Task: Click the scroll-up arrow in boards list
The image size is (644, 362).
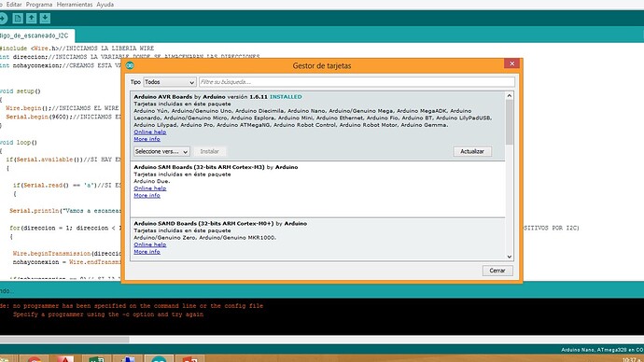Action: point(510,95)
